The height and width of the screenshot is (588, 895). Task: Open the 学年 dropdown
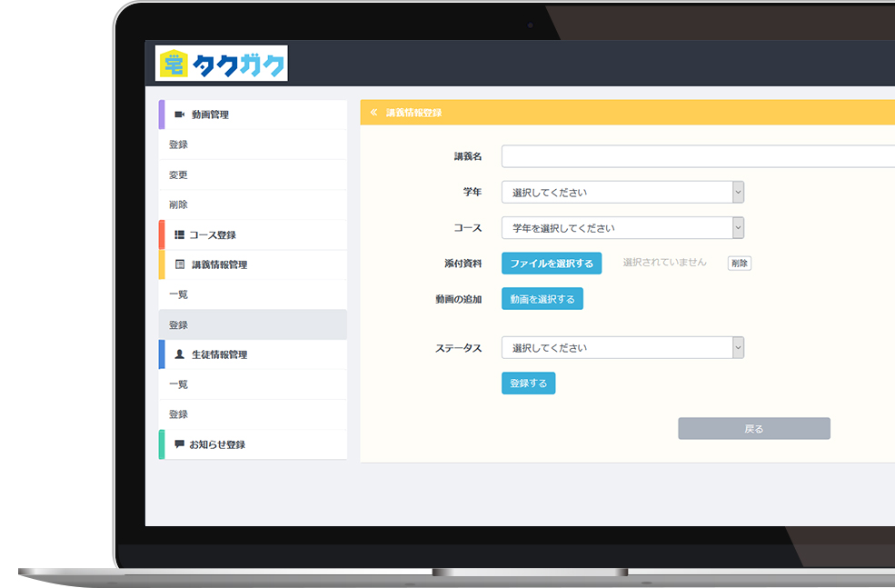point(622,192)
